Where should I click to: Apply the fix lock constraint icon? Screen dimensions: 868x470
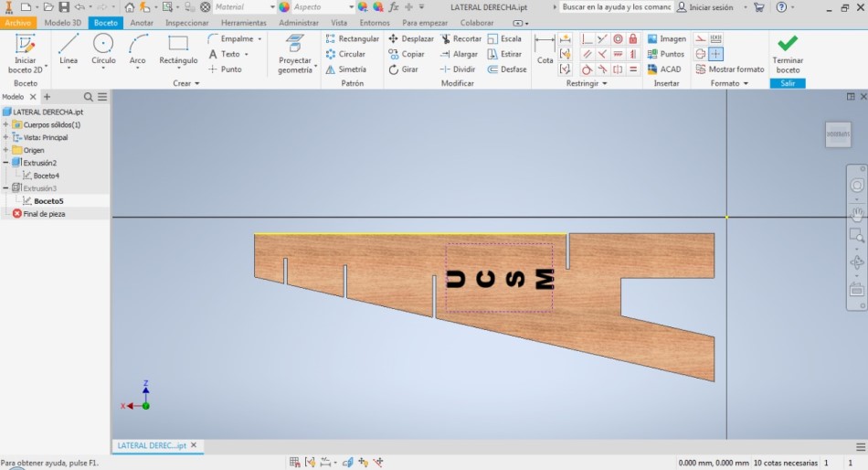pyautogui.click(x=633, y=38)
